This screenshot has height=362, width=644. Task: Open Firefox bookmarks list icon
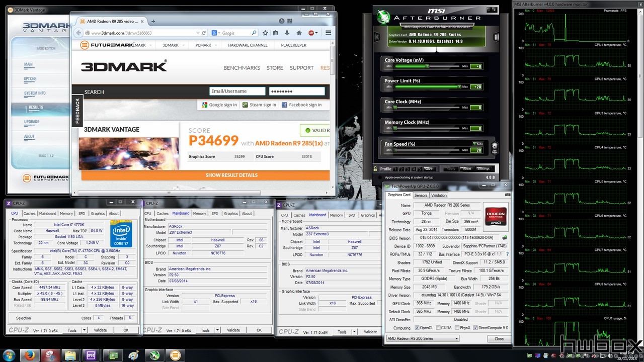[276, 33]
